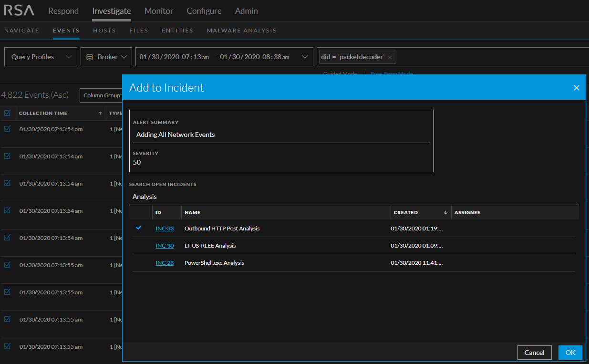Click the OK button

[570, 353]
